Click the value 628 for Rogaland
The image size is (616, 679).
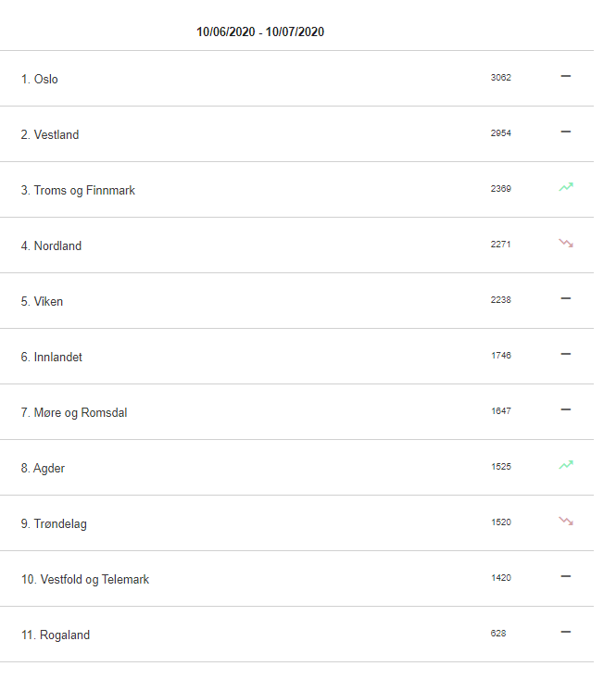click(498, 633)
